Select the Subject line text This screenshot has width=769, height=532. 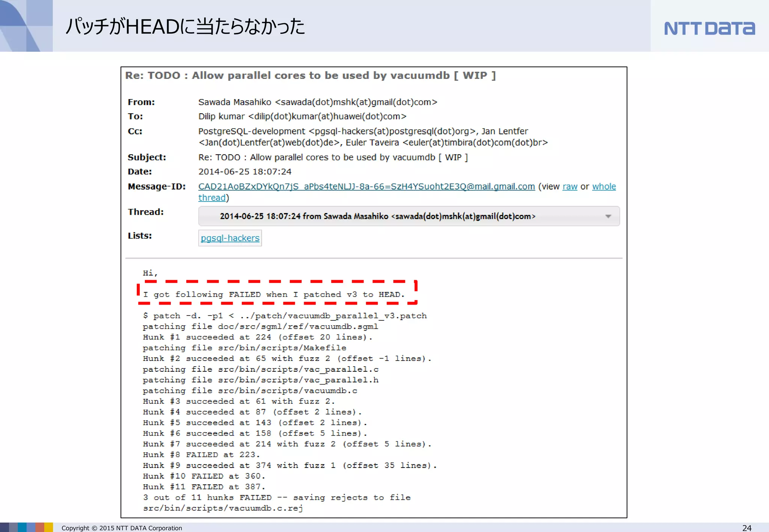click(333, 157)
